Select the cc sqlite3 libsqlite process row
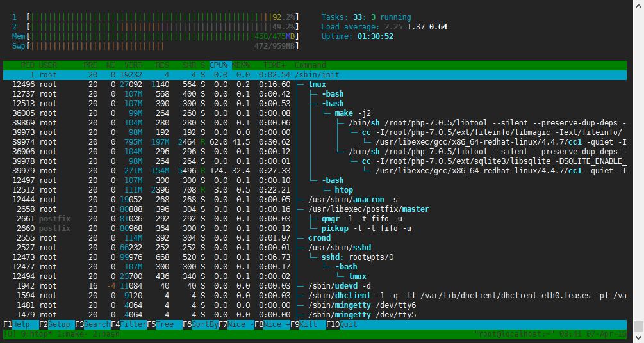Image resolution: width=644 pixels, height=343 pixels. coord(315,161)
